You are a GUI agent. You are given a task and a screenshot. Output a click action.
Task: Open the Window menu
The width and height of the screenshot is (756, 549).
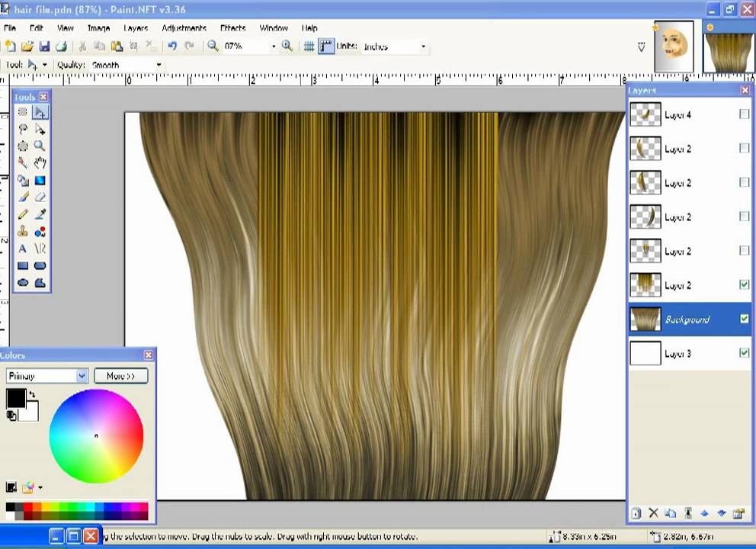point(274,28)
